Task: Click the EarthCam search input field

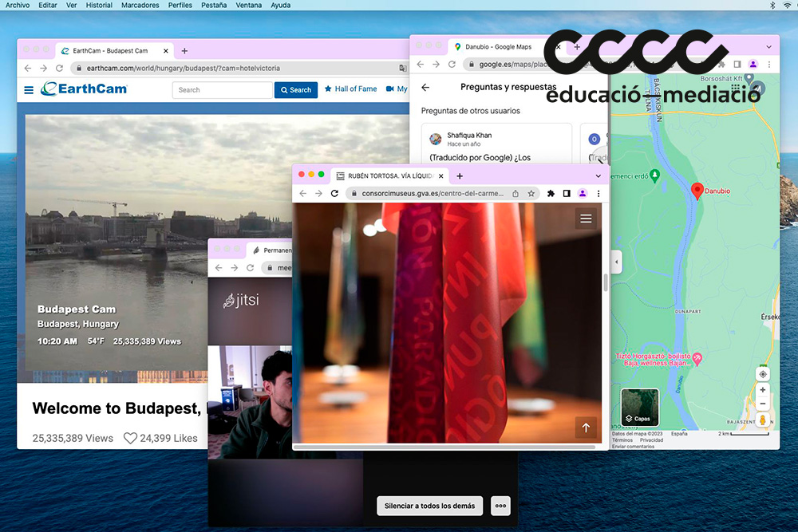Action: [222, 90]
